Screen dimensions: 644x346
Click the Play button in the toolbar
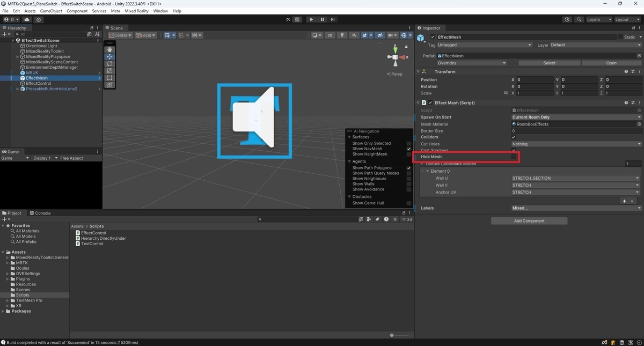click(311, 19)
